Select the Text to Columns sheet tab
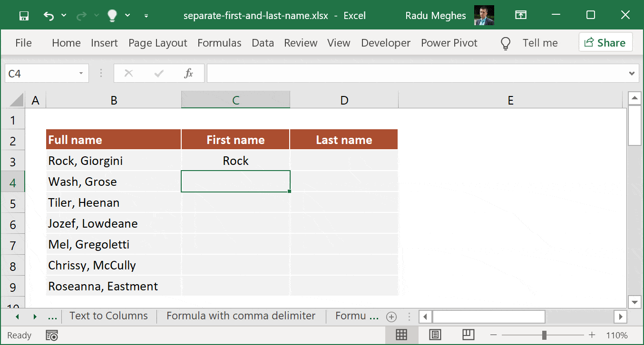The width and height of the screenshot is (644, 345). (x=108, y=316)
